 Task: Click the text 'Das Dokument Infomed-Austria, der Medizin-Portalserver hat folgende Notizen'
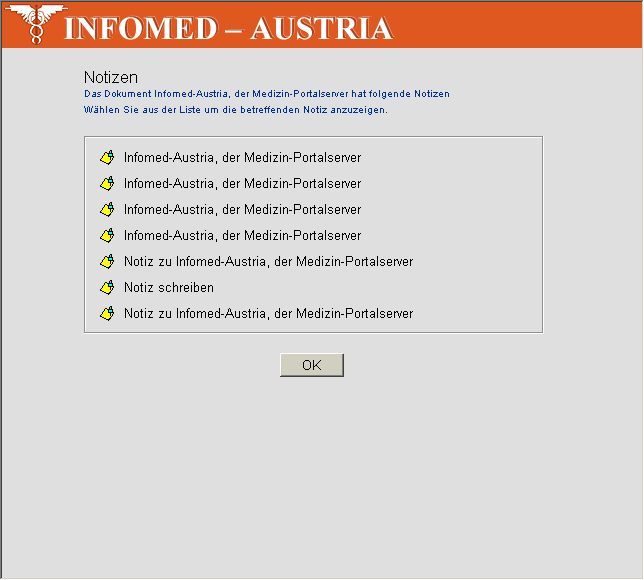[267, 94]
